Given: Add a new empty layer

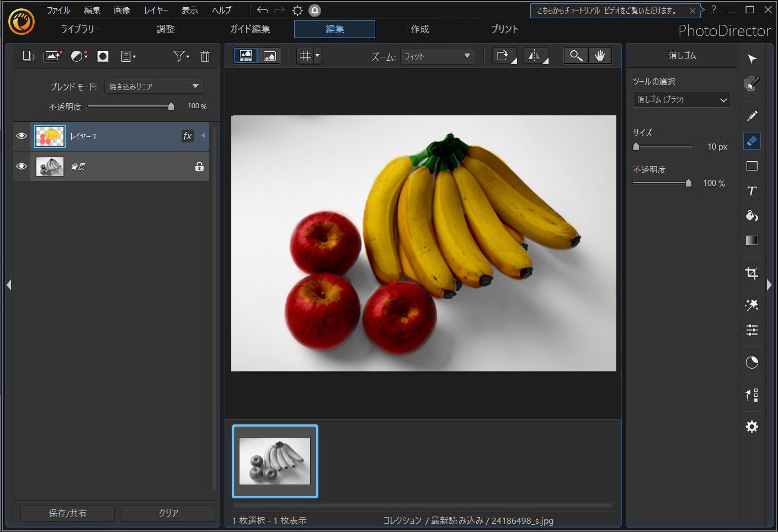Looking at the screenshot, I should click(x=29, y=56).
